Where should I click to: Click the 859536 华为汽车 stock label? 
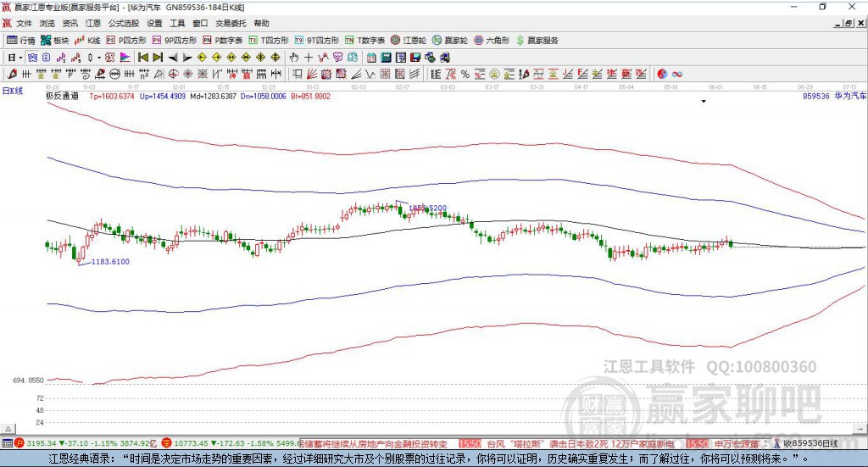coord(834,97)
